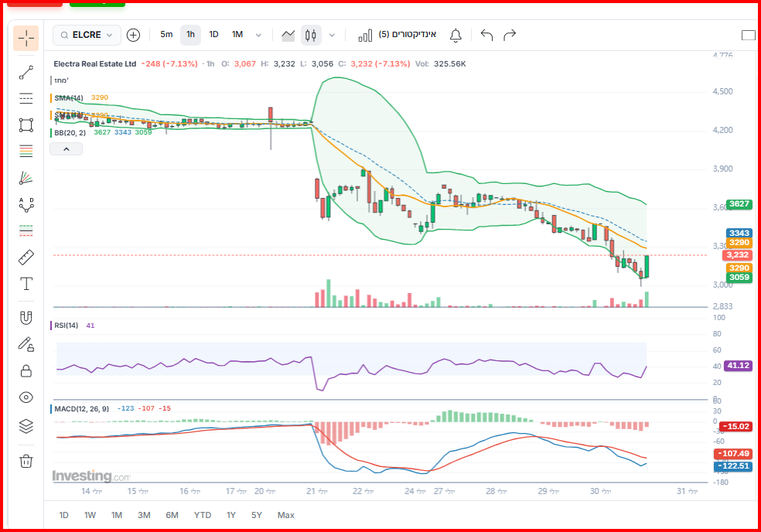The height and width of the screenshot is (532, 761).
Task: Redo the last chart action
Action: click(510, 35)
